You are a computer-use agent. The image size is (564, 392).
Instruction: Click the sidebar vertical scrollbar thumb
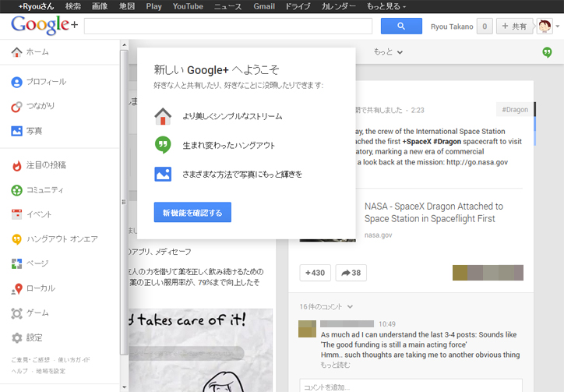(x=124, y=203)
